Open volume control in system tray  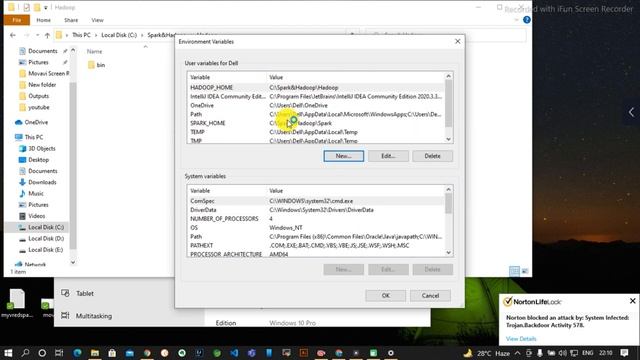click(562, 353)
